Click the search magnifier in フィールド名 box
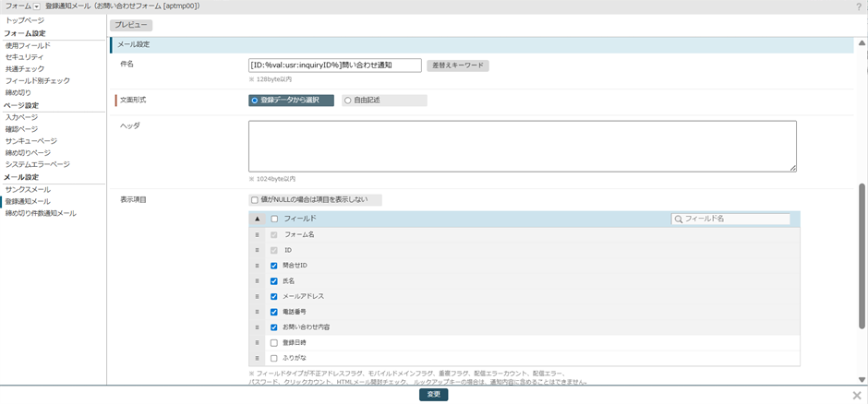The height and width of the screenshot is (404, 868). (x=679, y=219)
